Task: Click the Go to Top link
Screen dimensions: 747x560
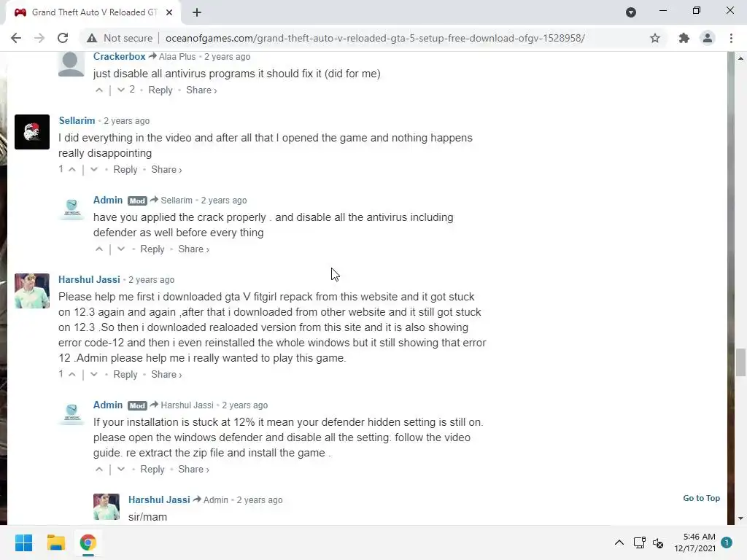Action: click(x=701, y=498)
